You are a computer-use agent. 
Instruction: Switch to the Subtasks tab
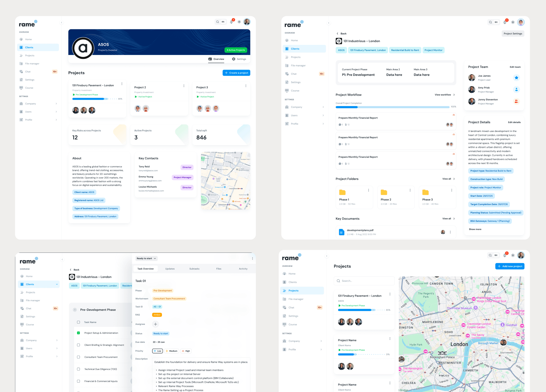point(194,269)
